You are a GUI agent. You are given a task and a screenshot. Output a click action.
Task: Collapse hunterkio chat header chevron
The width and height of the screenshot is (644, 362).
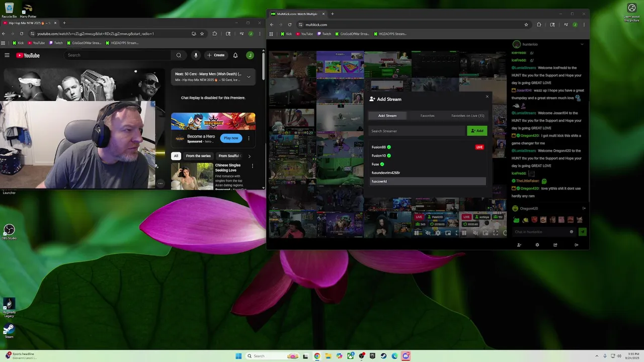coord(582,44)
